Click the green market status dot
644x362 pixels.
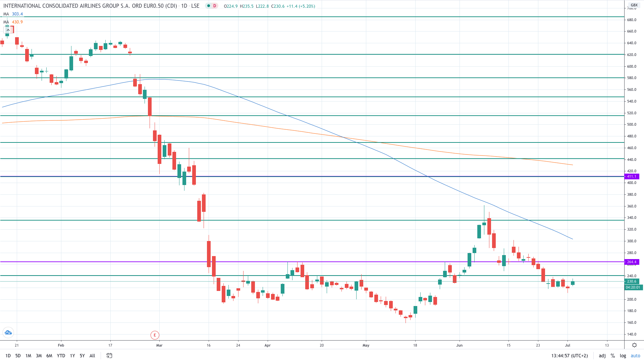(x=208, y=6)
